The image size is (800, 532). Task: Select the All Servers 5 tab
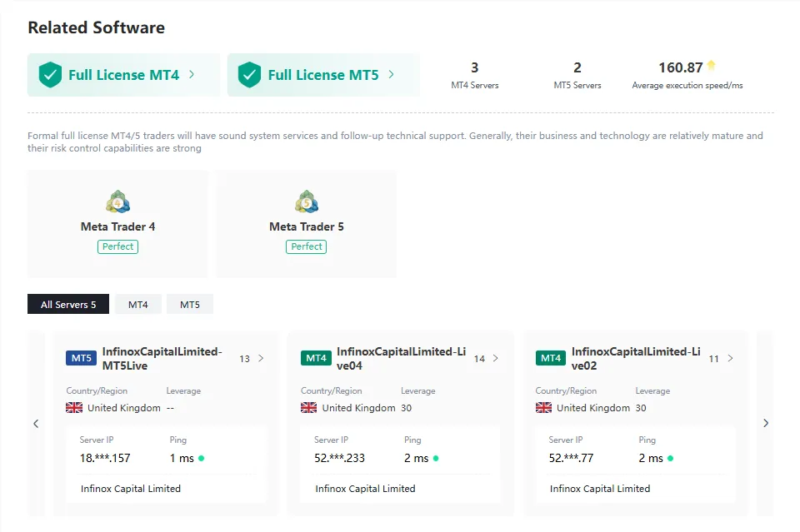pos(68,304)
